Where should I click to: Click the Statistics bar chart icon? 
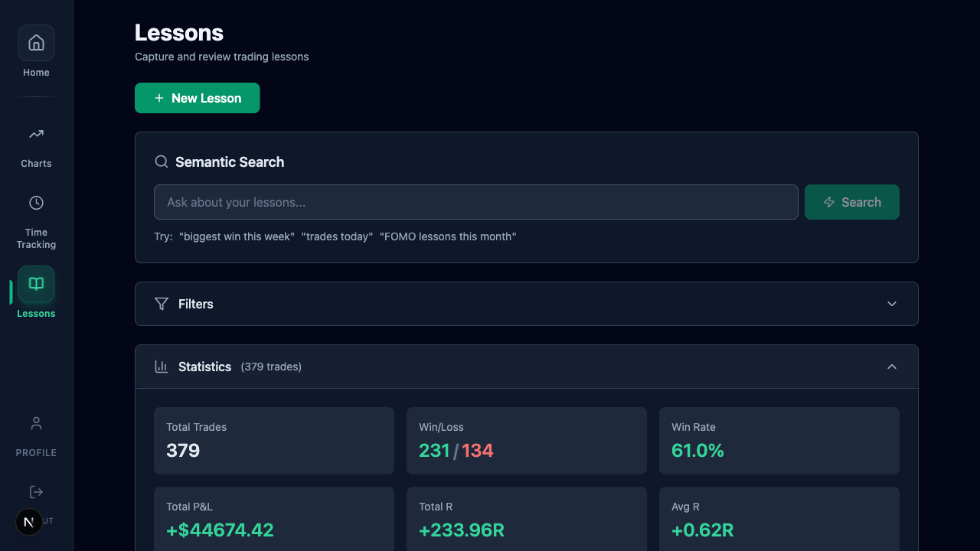pos(162,367)
